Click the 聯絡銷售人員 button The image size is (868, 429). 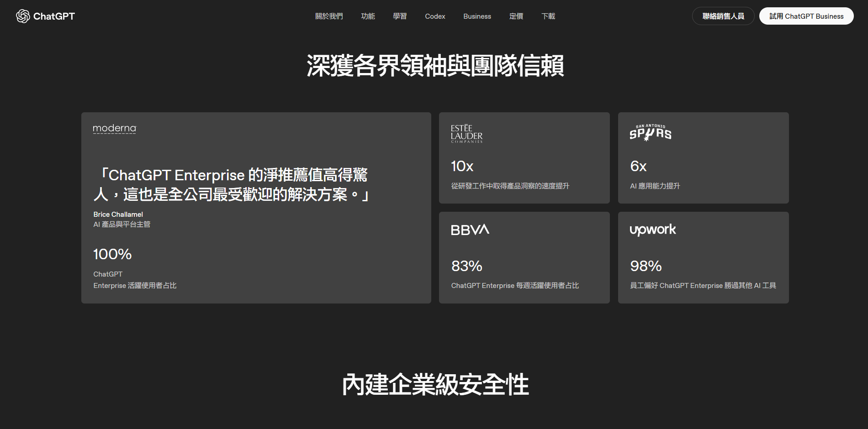coord(723,16)
